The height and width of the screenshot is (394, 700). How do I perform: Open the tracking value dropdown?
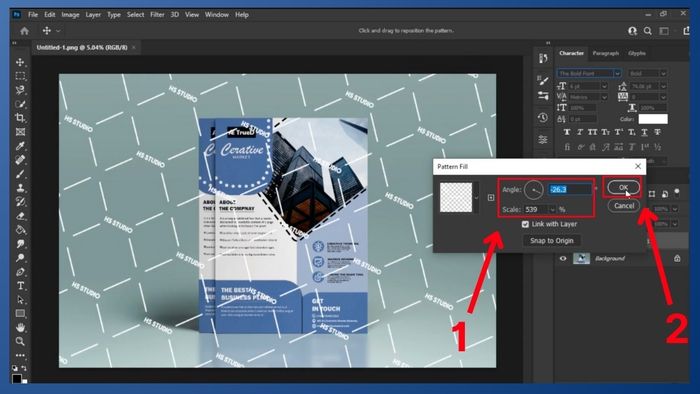(x=663, y=97)
